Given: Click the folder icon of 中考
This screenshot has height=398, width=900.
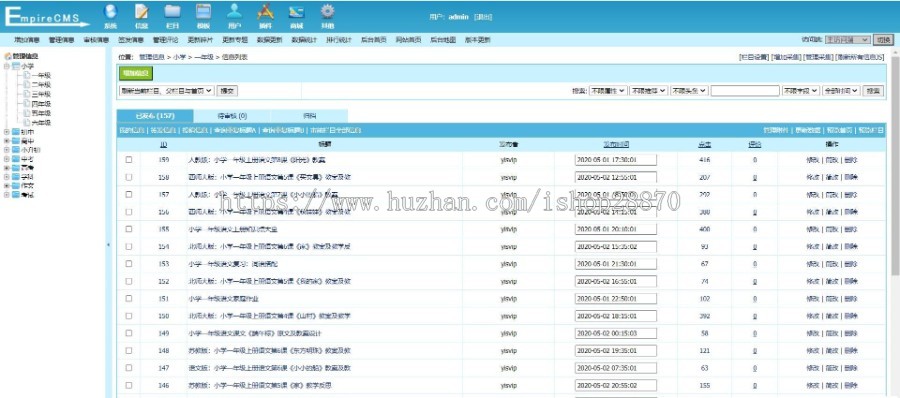Looking at the screenshot, I should click(x=15, y=159).
